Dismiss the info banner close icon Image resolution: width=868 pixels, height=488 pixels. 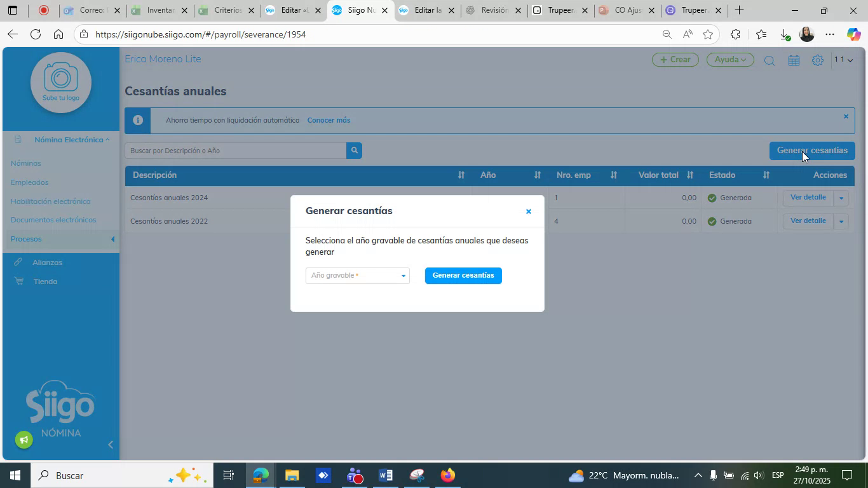846,116
